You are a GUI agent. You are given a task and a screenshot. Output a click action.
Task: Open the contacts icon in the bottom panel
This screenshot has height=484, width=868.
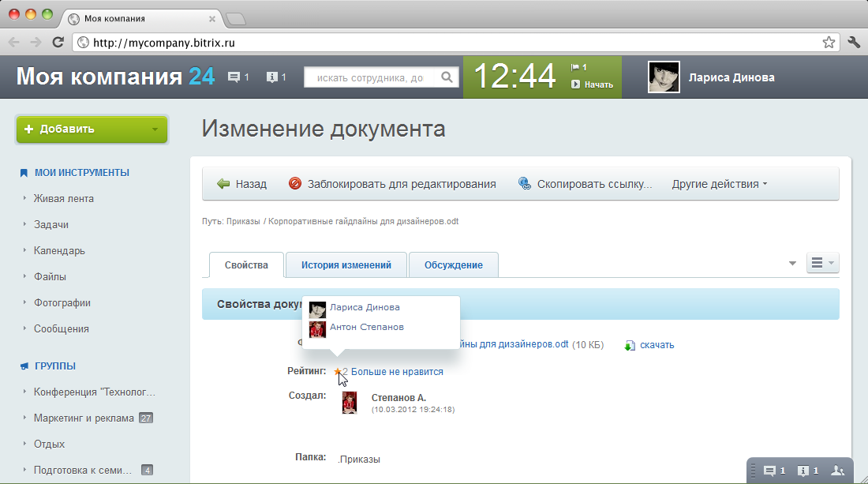pos(837,471)
